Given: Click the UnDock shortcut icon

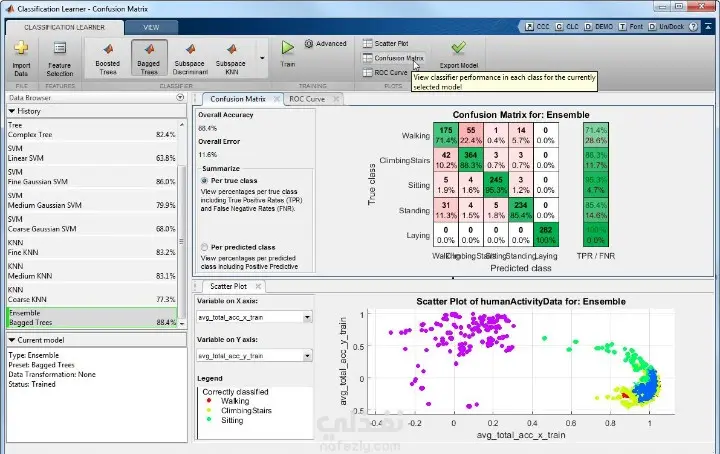Looking at the screenshot, I should click(652, 27).
